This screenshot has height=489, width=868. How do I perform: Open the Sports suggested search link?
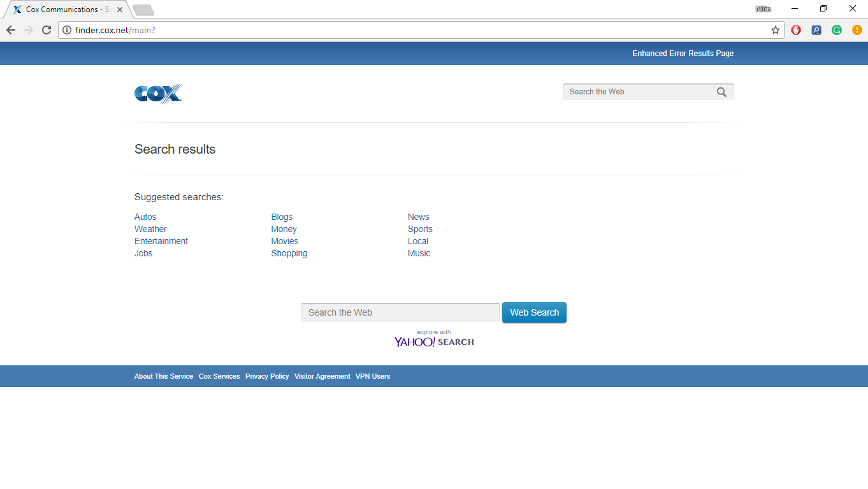pos(420,229)
